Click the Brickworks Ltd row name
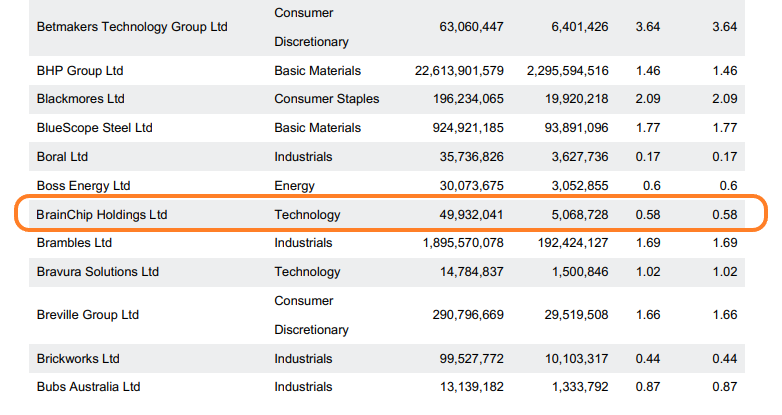 coord(78,358)
